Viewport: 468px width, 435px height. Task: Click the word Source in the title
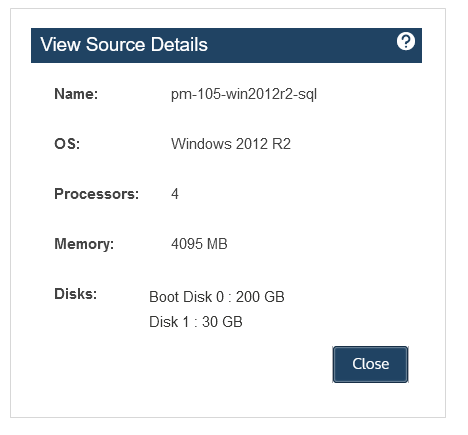click(x=116, y=44)
